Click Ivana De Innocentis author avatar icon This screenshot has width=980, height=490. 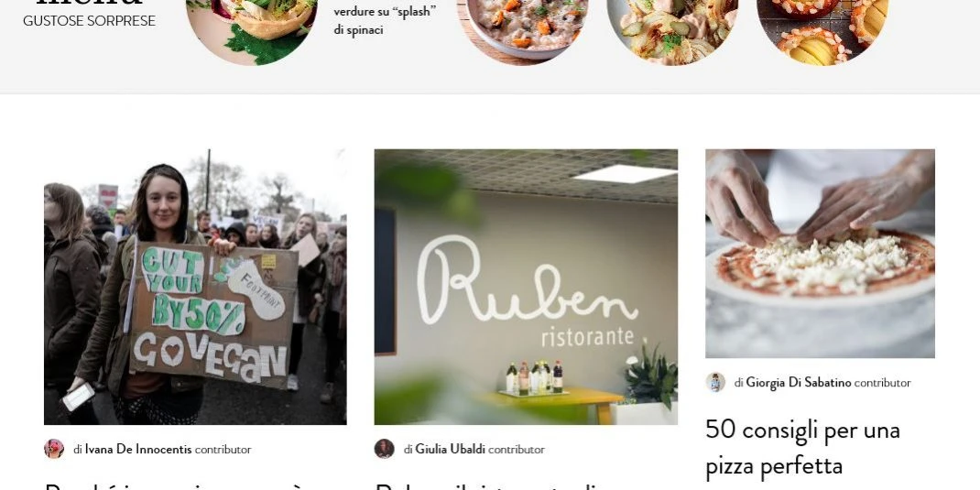pos(54,449)
